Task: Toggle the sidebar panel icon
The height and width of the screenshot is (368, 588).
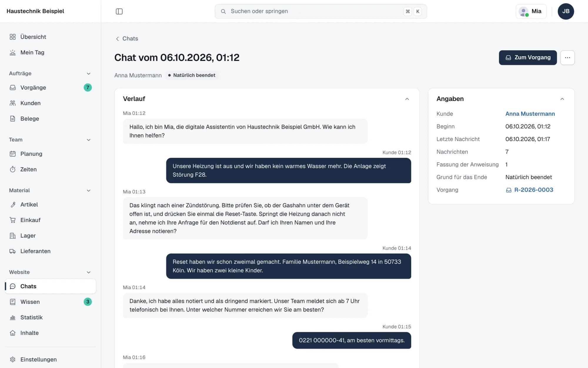Action: tap(119, 11)
